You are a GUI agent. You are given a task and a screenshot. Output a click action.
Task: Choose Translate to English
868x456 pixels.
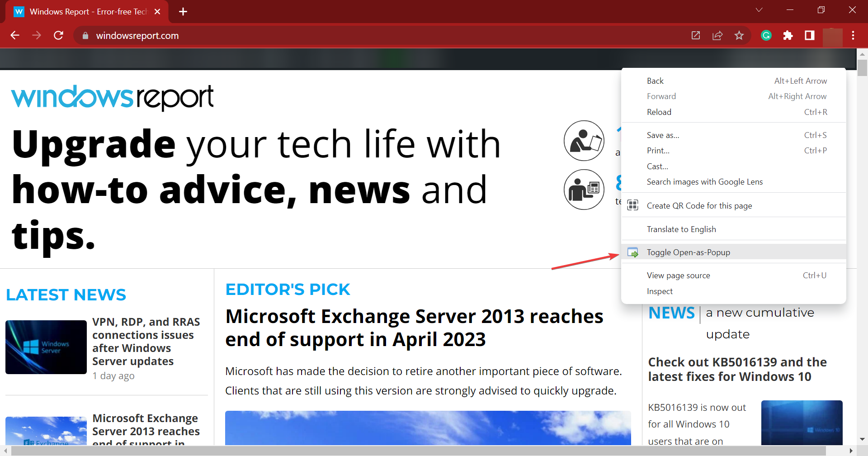734,229
